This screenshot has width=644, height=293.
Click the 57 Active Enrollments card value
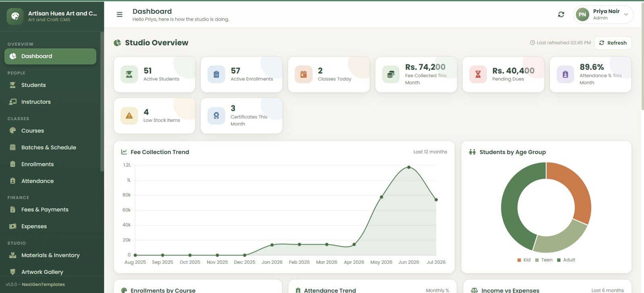tap(235, 70)
